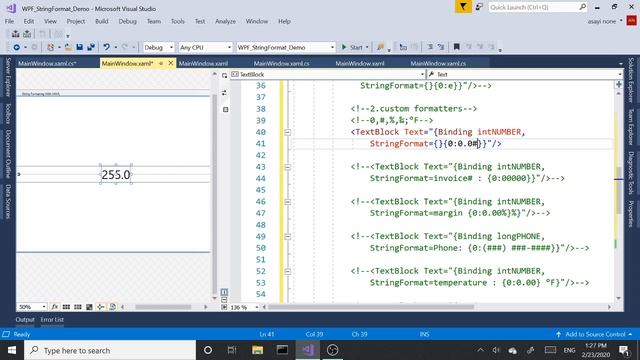Click the effects fx designer icon

pyautogui.click(x=55, y=307)
